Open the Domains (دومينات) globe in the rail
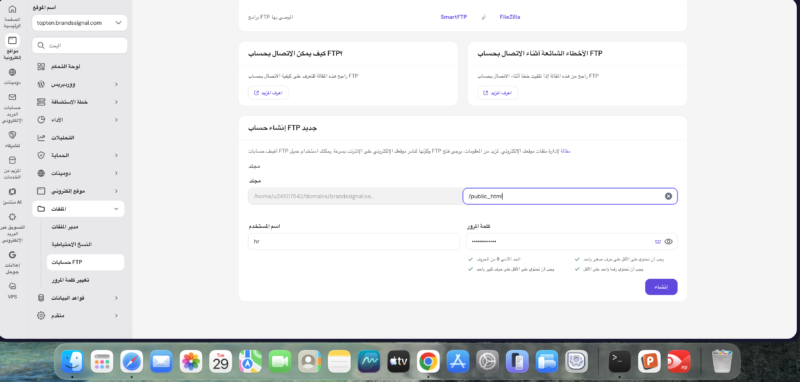The height and width of the screenshot is (382, 800). coord(13,72)
